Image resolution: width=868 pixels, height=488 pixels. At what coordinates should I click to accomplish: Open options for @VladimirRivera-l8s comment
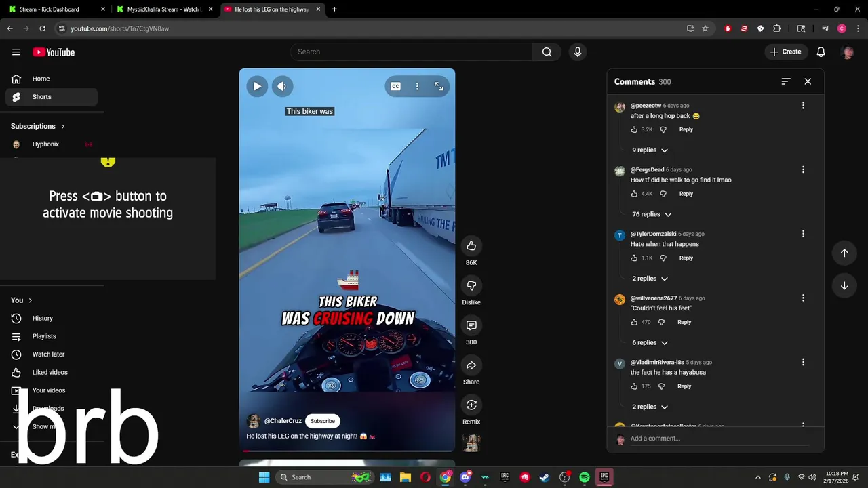coord(803,362)
